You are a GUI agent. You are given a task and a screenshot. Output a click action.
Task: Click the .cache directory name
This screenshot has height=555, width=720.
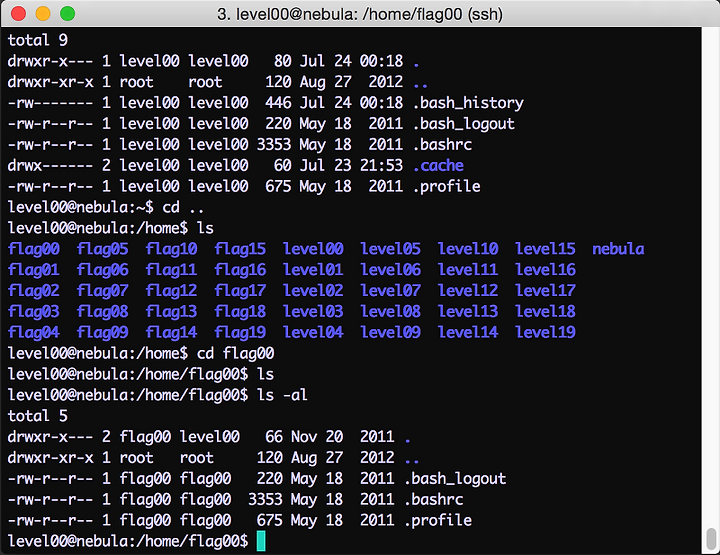(438, 166)
